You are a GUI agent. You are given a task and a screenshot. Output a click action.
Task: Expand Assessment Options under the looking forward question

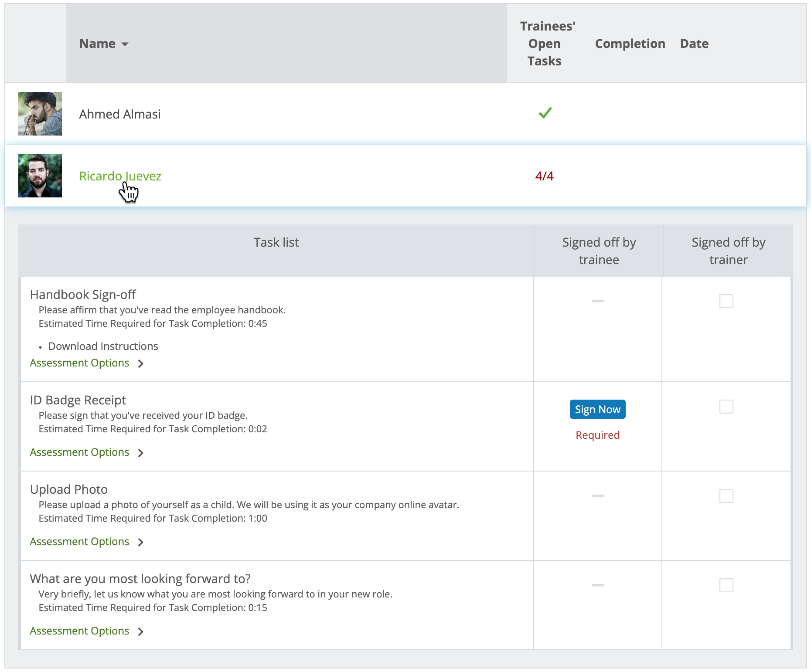[79, 631]
